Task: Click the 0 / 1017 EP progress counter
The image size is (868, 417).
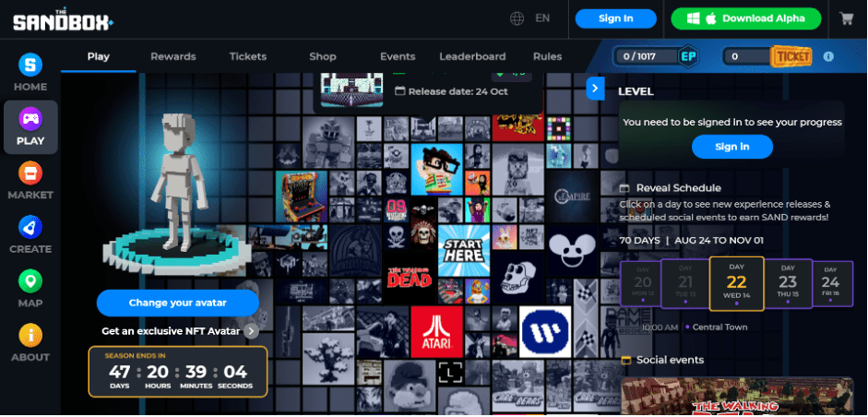Action: point(646,56)
